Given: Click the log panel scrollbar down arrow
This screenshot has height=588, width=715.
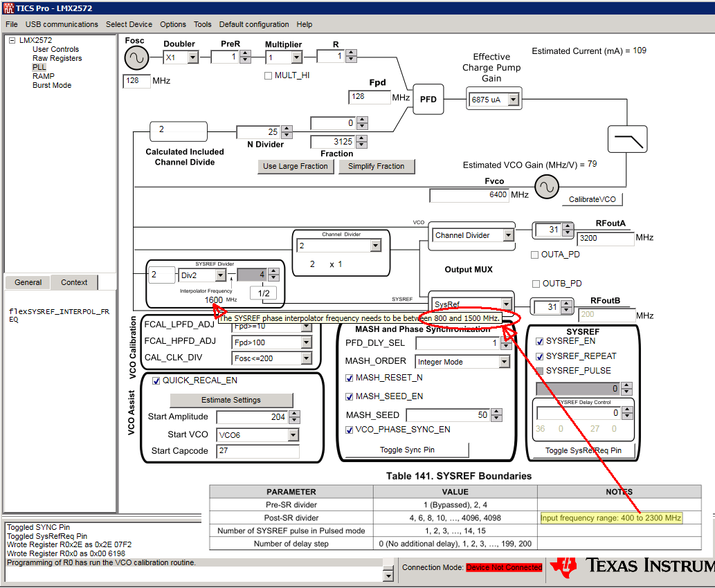Looking at the screenshot, I should [x=388, y=576].
